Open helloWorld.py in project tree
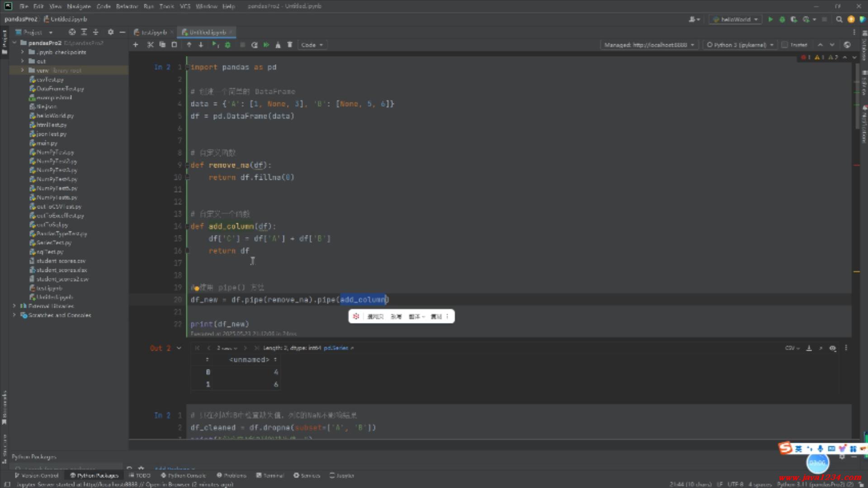Viewport: 868px width, 488px height. click(55, 116)
